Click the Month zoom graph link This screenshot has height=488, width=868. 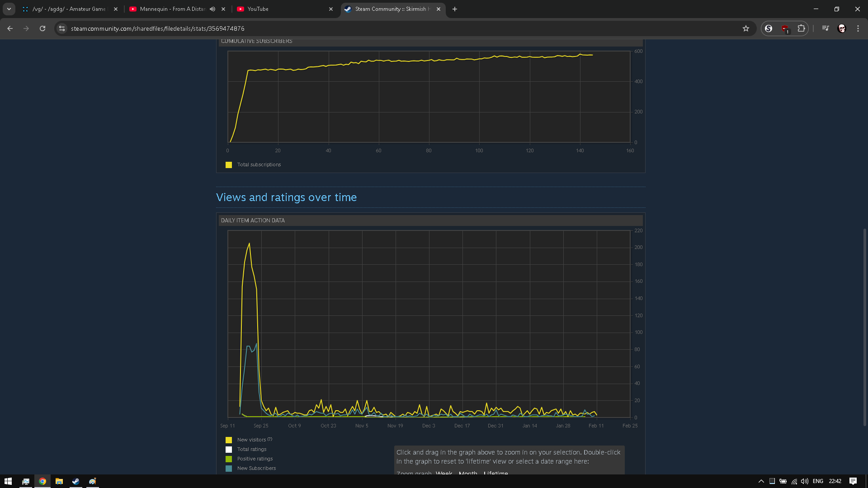(x=468, y=473)
